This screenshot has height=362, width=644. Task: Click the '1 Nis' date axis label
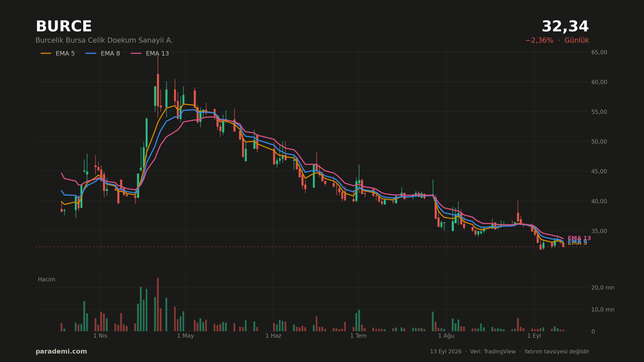coord(100,336)
